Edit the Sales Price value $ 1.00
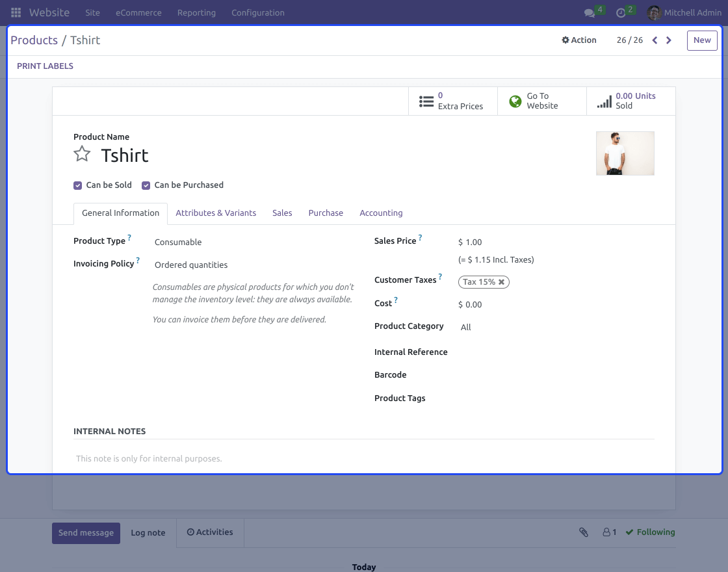 coord(470,242)
